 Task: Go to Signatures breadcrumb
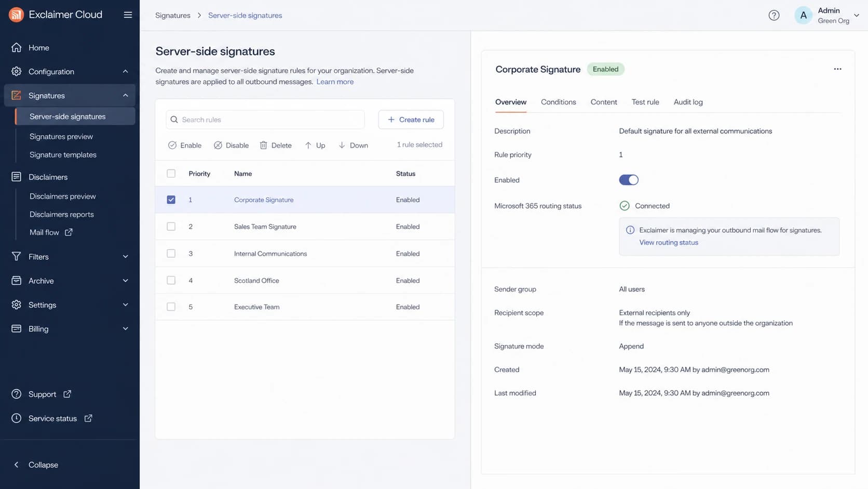pyautogui.click(x=173, y=15)
